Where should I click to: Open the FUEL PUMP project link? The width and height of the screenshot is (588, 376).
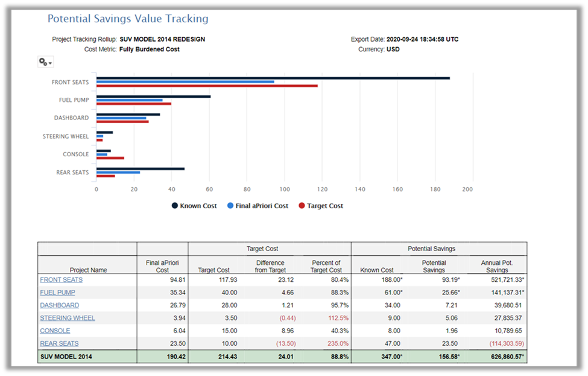click(57, 293)
